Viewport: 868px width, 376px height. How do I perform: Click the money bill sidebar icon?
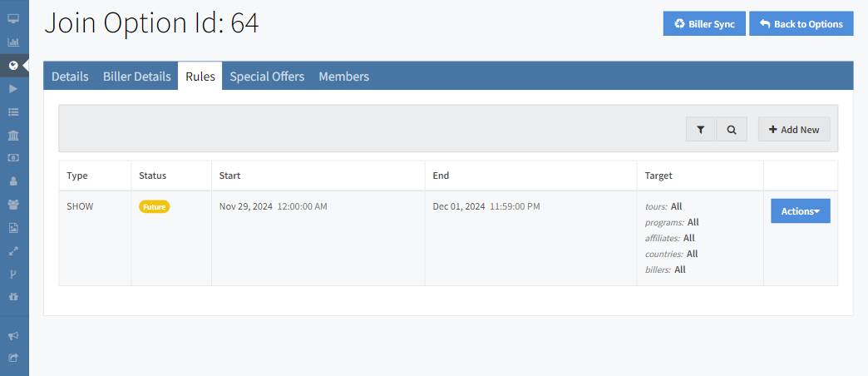pyautogui.click(x=13, y=157)
